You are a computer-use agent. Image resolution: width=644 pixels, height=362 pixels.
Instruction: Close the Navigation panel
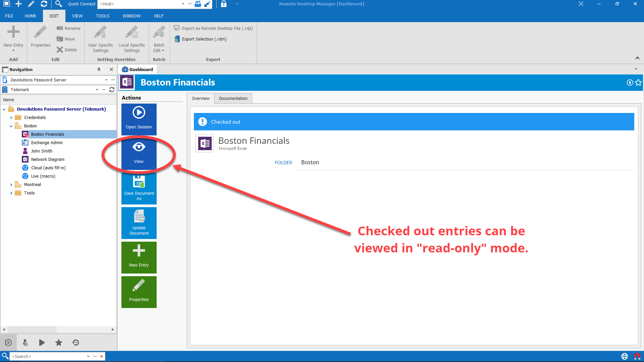[x=111, y=69]
